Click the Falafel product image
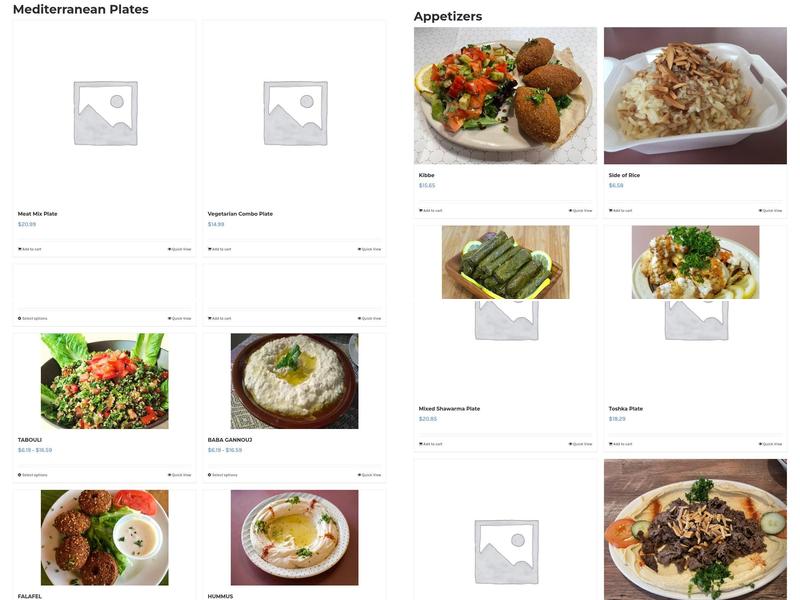 coord(104,537)
